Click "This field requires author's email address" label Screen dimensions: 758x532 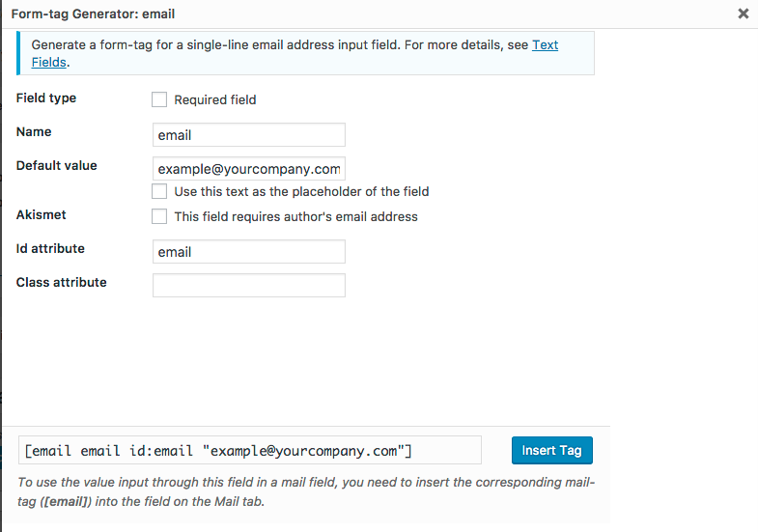[295, 217]
